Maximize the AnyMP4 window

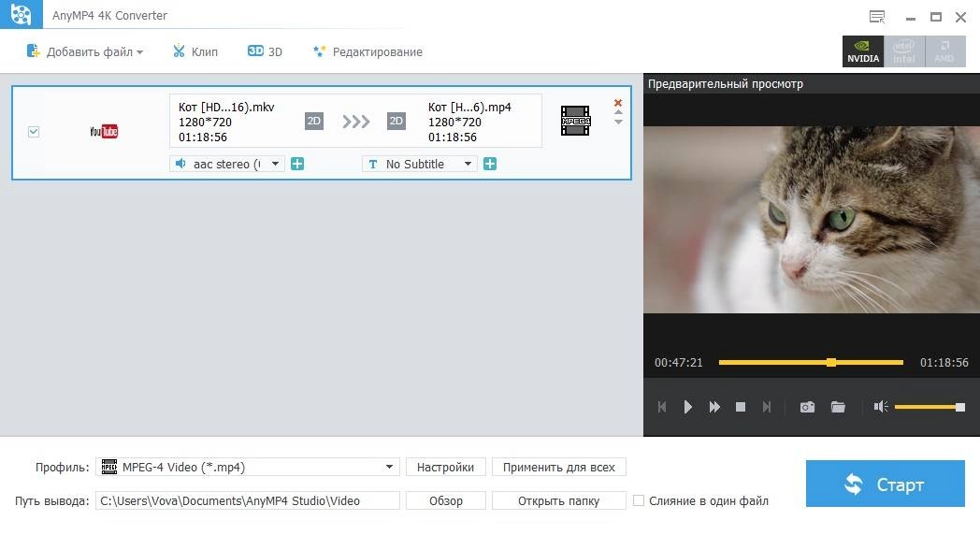[936, 17]
